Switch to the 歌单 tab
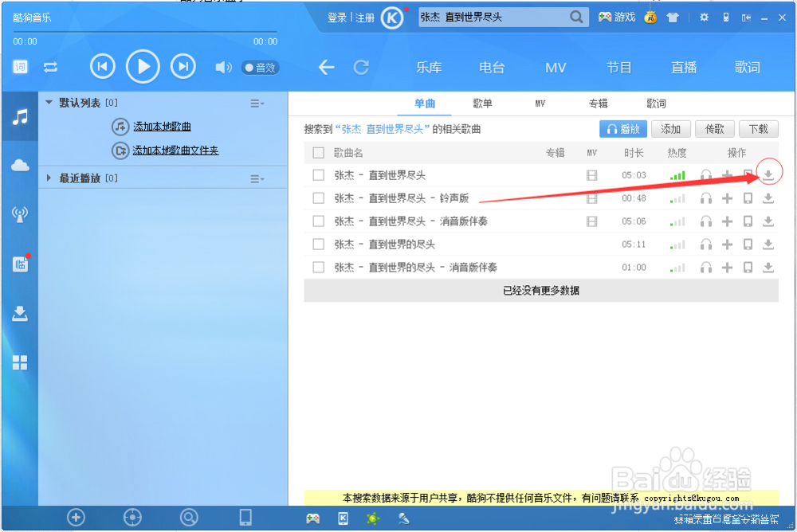 click(483, 104)
